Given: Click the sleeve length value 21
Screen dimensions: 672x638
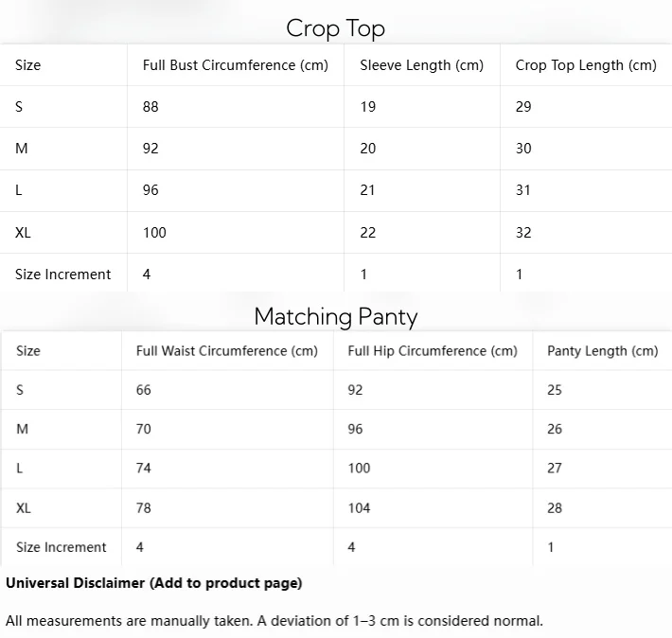Looking at the screenshot, I should [367, 190].
